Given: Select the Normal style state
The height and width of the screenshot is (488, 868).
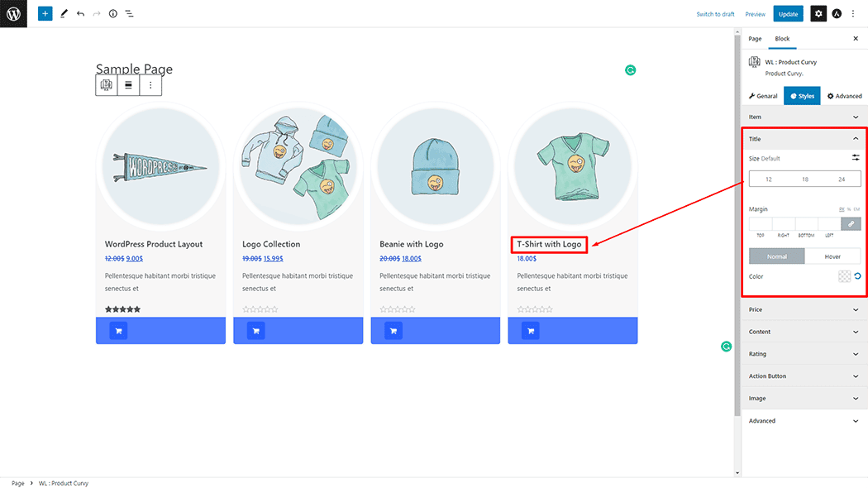Looking at the screenshot, I should (777, 256).
